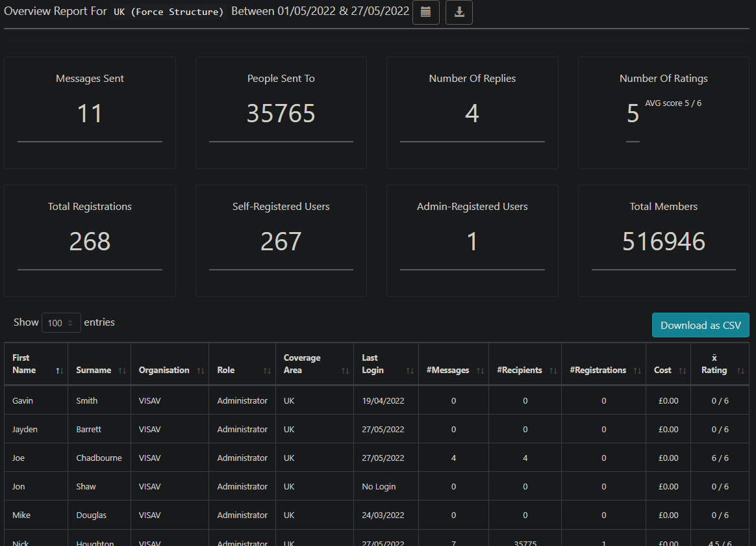This screenshot has width=756, height=546.
Task: Open the calendar date range picker
Action: pos(425,12)
